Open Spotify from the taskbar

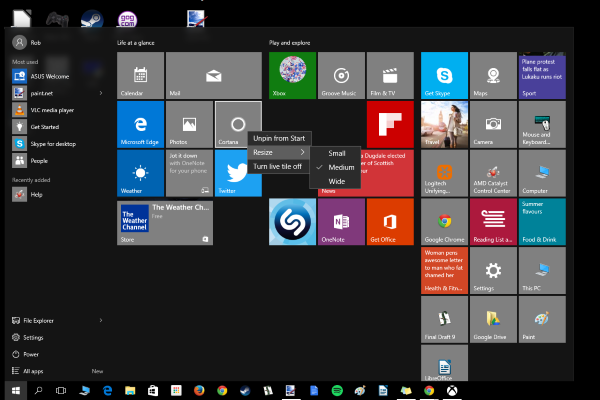337,390
